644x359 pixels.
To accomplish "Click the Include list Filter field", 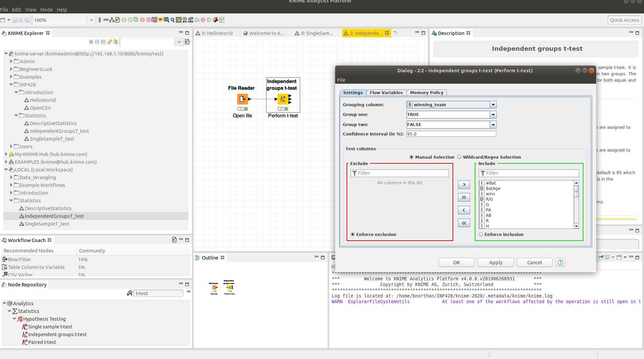I will click(529, 173).
